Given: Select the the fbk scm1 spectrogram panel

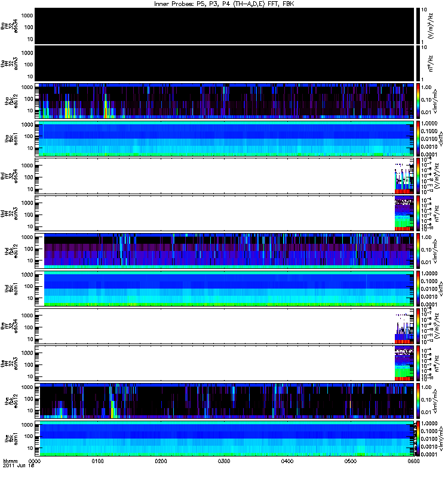Looking at the screenshot, I should click(224, 439).
